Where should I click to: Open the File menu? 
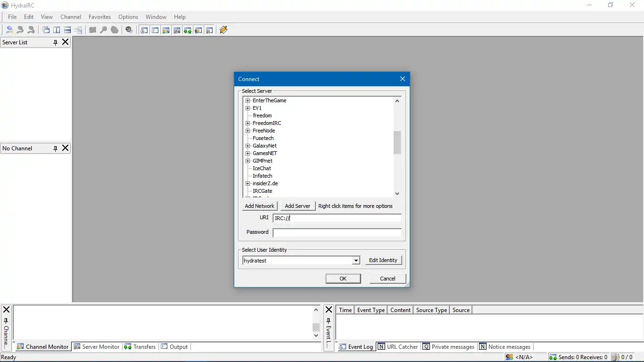tap(12, 16)
